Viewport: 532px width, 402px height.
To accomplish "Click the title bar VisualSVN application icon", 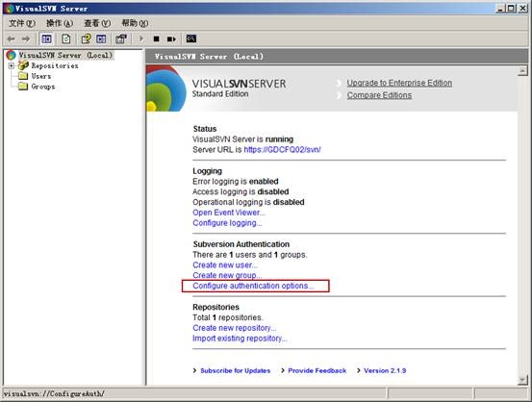I will (x=9, y=8).
